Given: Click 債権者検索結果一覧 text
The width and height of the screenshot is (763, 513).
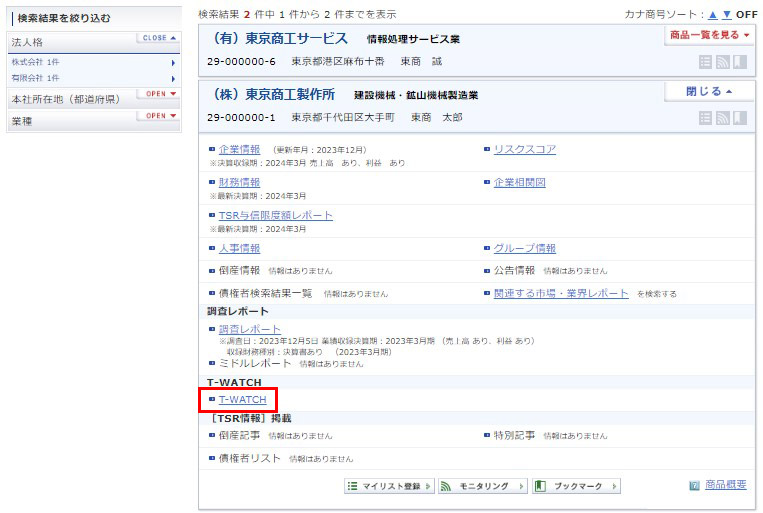Looking at the screenshot, I should pos(265,293).
